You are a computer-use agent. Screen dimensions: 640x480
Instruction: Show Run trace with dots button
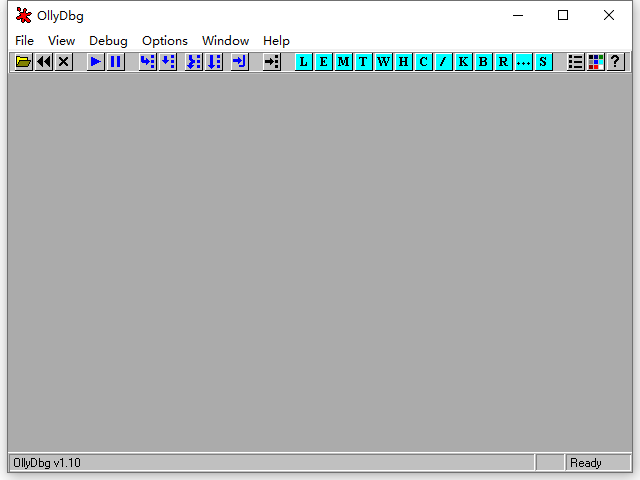tap(524, 62)
